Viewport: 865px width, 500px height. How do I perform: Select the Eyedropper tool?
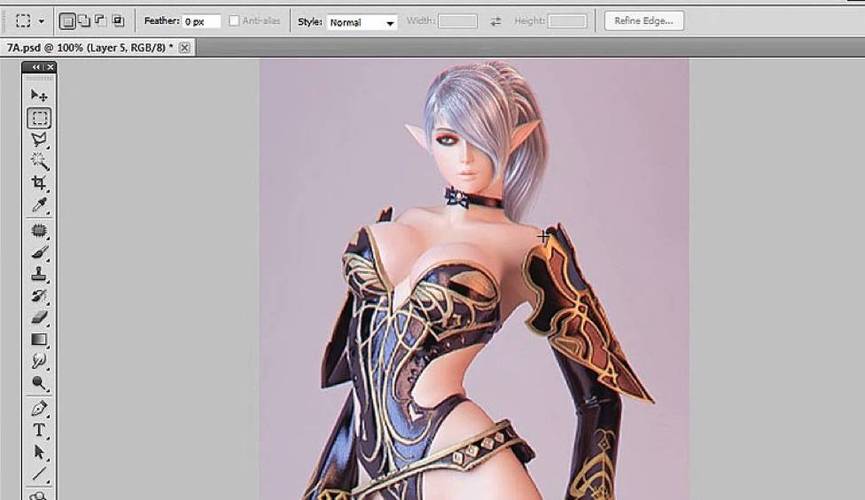(x=39, y=205)
